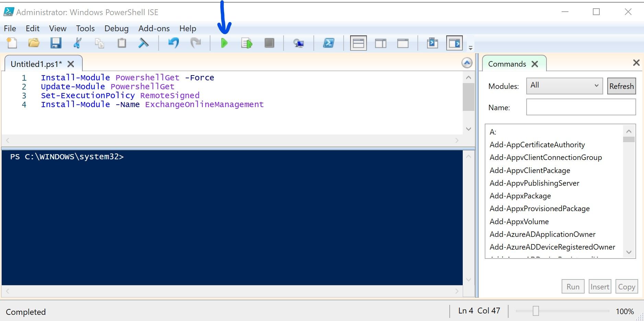Screen dimensions: 644x321
Task: Run the script with green play icon
Action: tap(224, 43)
